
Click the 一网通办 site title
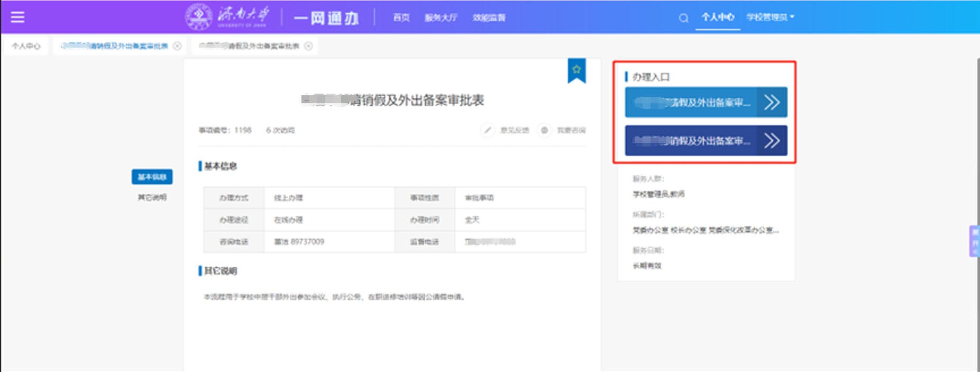[x=326, y=18]
